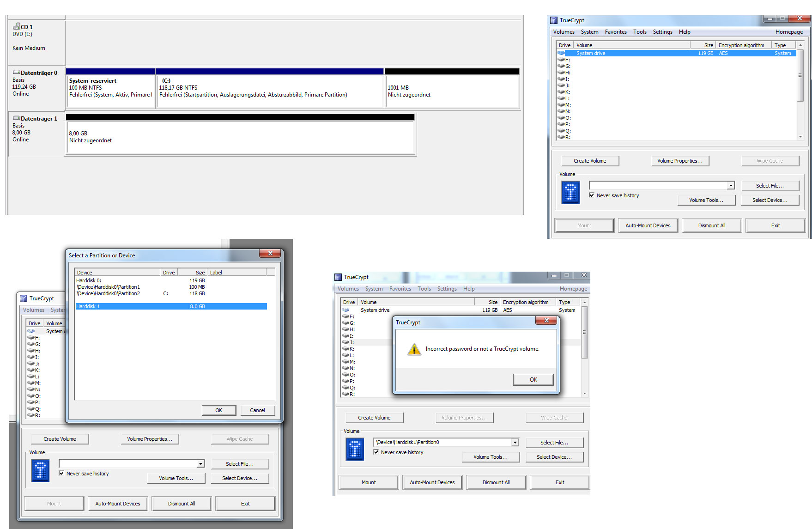Click Mount button next to Auto-Mount with Harddisk1 path
This screenshot has width=812, height=529.
[369, 482]
